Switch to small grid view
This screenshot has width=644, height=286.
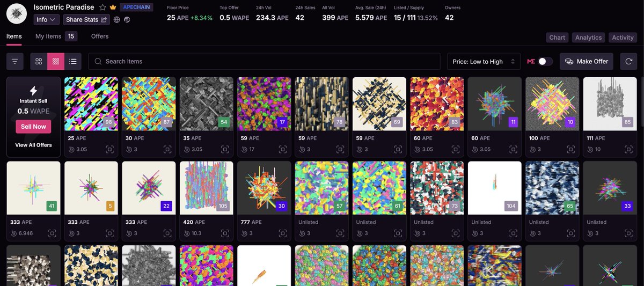56,62
